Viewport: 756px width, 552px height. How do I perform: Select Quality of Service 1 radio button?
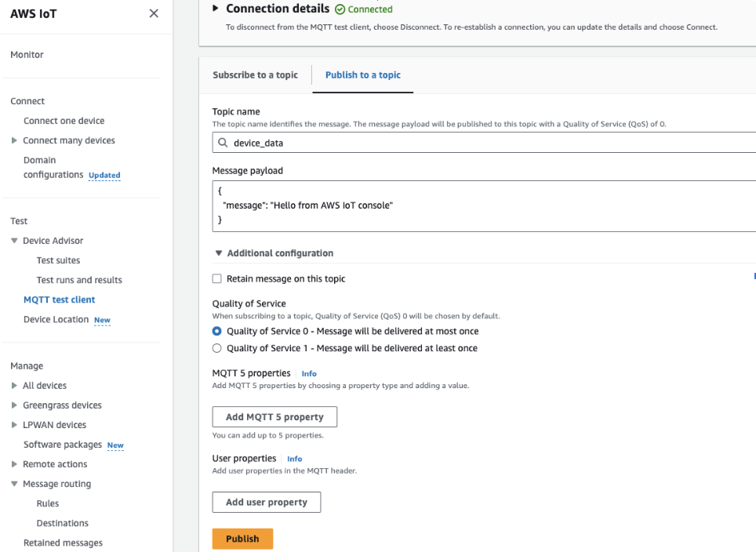[217, 348]
